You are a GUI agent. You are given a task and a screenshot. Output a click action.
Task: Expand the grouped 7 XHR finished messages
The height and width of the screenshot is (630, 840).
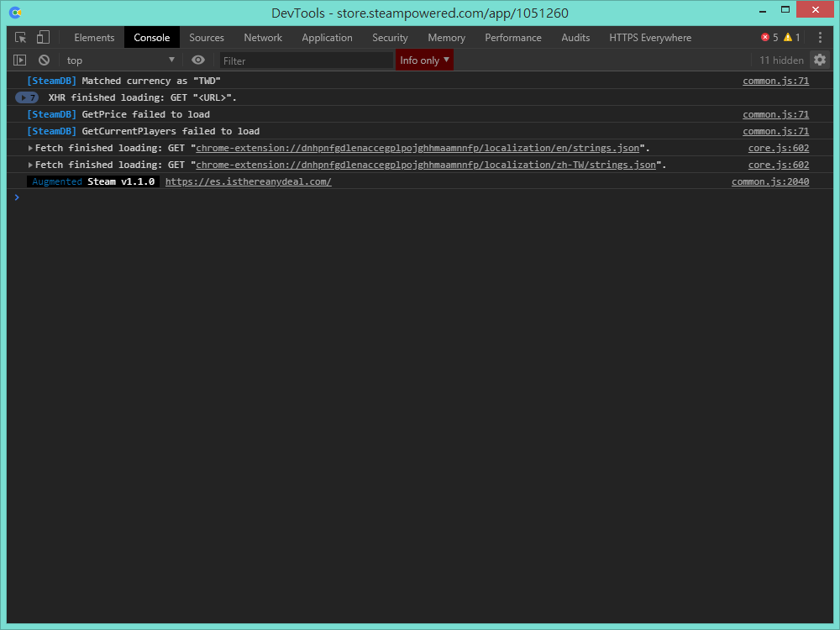coord(27,97)
